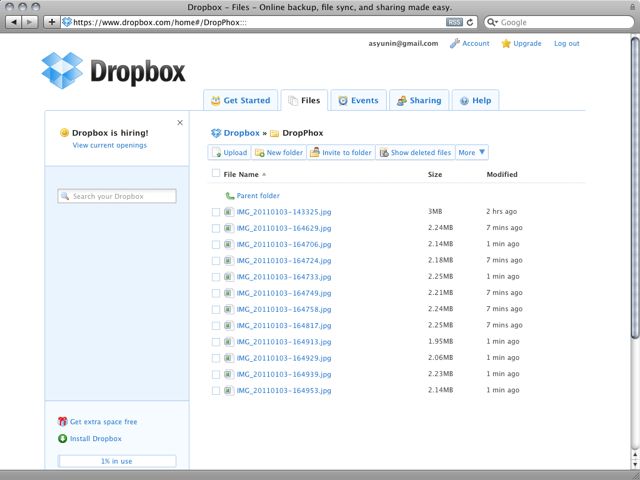Open the file IMG_20110103-164953.jpg
The height and width of the screenshot is (480, 640).
coord(284,391)
